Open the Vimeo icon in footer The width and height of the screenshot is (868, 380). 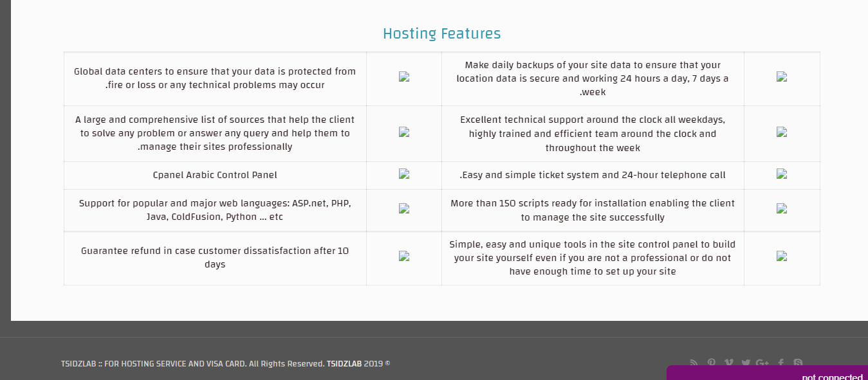pos(728,363)
